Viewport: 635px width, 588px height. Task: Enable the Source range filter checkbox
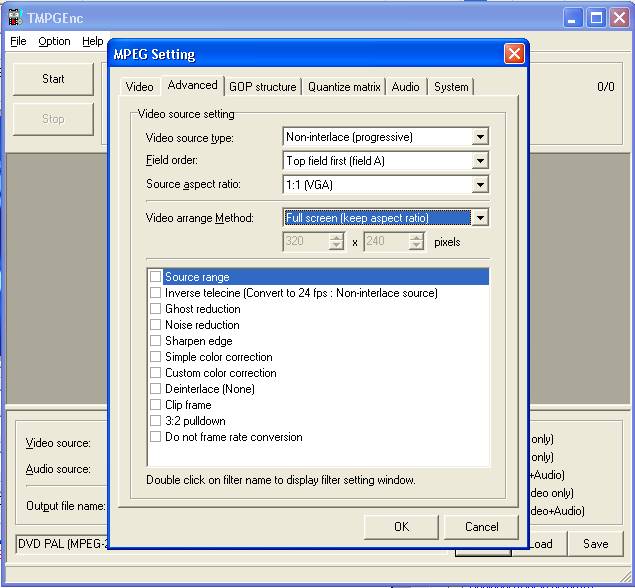[x=156, y=277]
